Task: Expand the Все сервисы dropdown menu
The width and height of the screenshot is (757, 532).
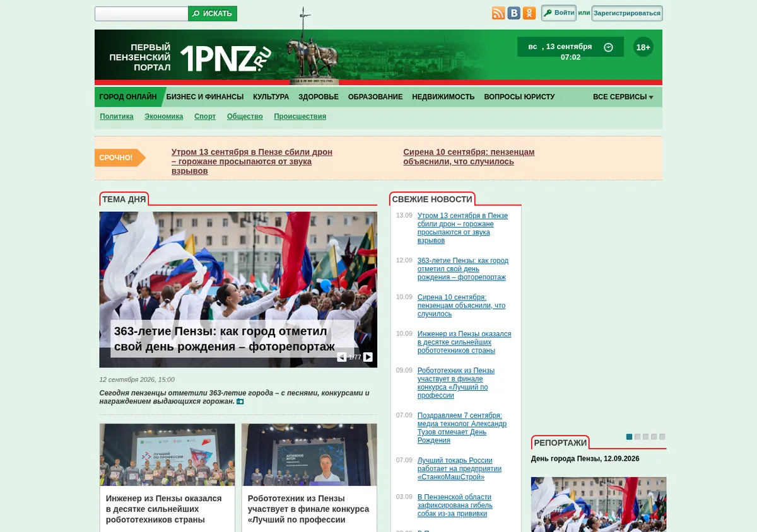Action: pos(623,97)
